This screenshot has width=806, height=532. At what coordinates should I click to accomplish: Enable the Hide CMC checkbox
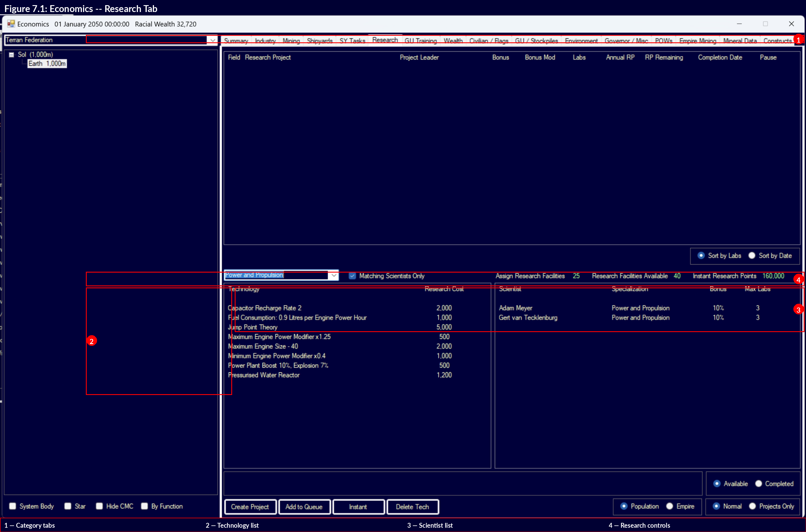coord(100,506)
